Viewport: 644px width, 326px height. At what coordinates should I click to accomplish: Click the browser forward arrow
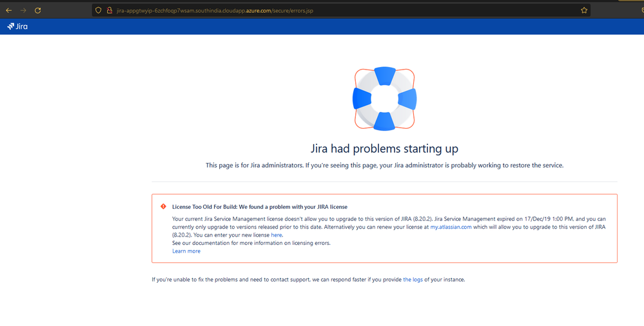pyautogui.click(x=23, y=10)
